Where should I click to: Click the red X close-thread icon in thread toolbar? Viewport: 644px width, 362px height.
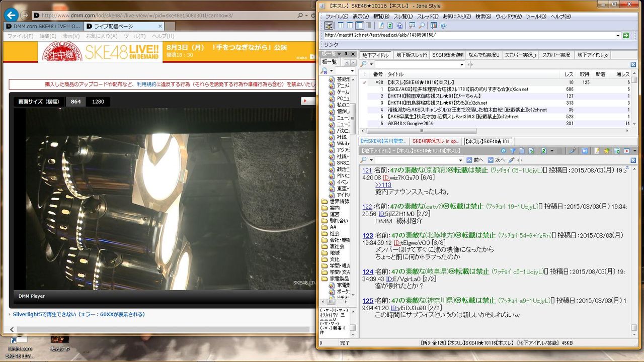pos(627,151)
